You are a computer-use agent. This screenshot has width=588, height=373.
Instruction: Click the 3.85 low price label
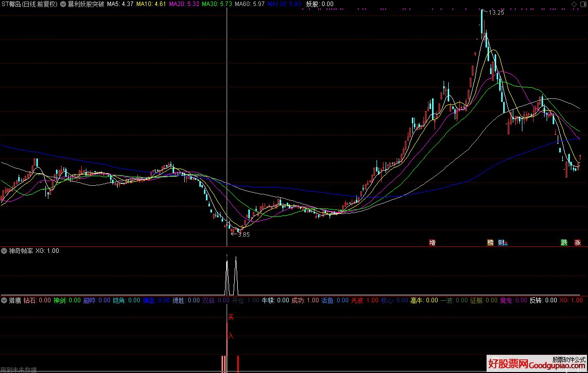[243, 235]
